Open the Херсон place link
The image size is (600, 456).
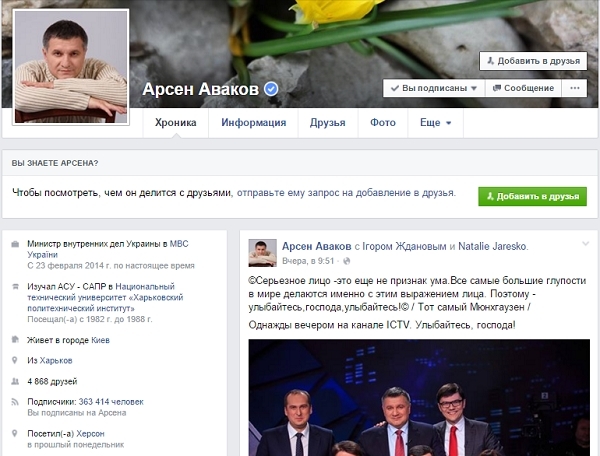point(90,434)
